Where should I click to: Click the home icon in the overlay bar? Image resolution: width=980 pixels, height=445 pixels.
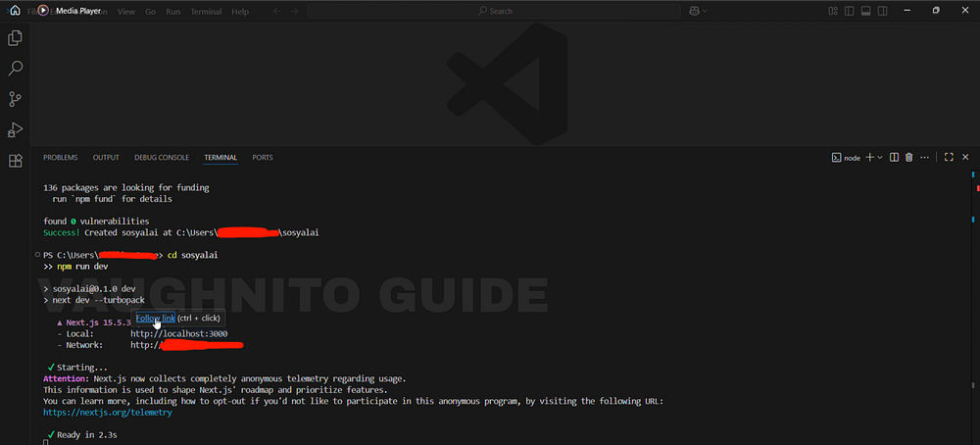point(15,11)
